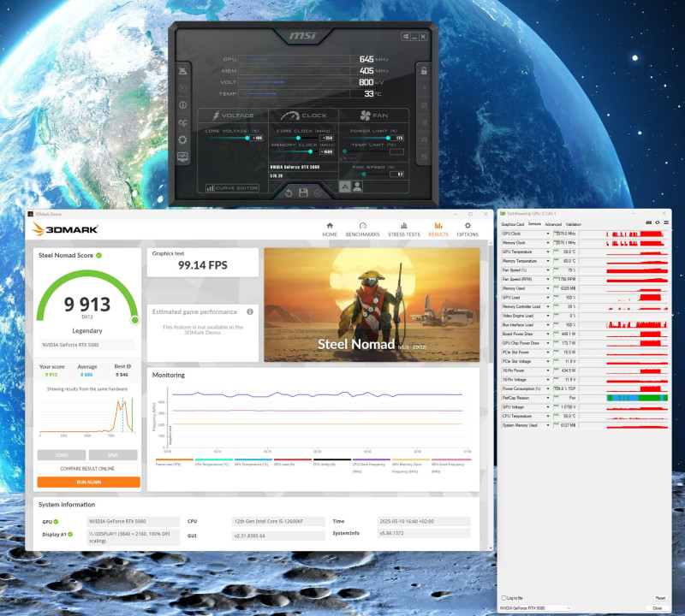Click the reset arrow icon in Afterburner
This screenshot has width=685, height=616.
289,192
